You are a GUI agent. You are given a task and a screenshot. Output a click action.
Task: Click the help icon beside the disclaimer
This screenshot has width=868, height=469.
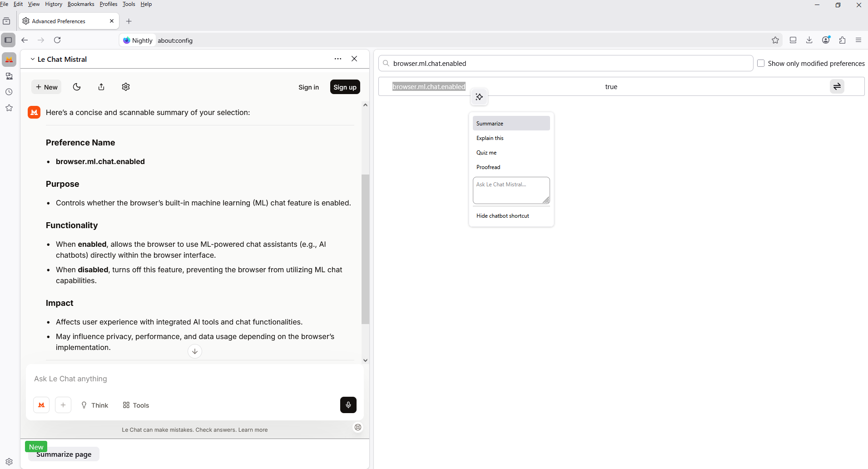pos(358,427)
